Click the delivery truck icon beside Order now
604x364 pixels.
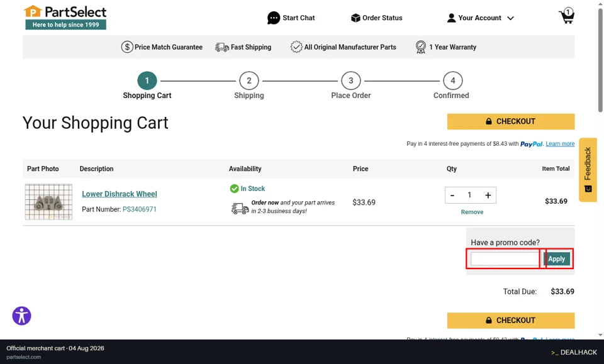[x=240, y=208]
